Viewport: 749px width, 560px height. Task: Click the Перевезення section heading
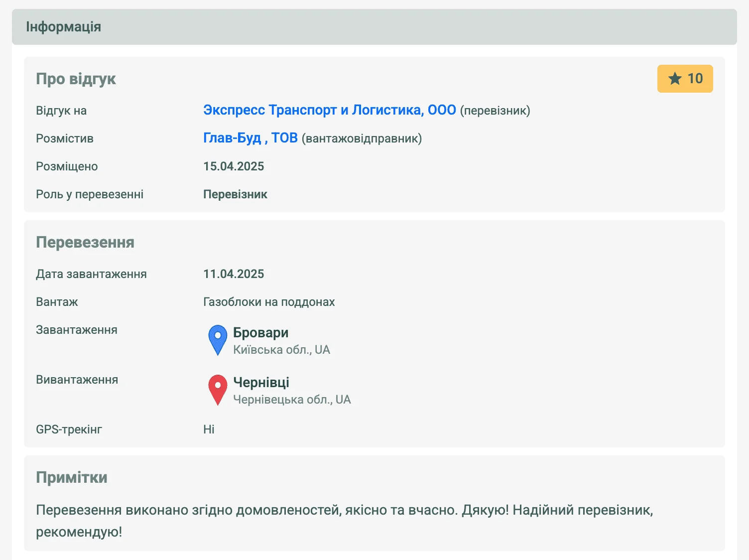coord(85,242)
